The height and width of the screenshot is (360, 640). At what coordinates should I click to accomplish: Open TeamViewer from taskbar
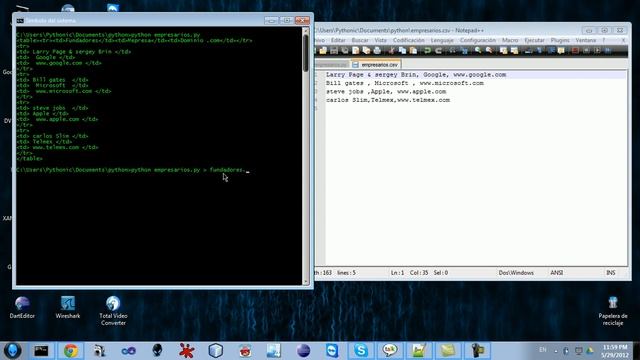(332, 351)
